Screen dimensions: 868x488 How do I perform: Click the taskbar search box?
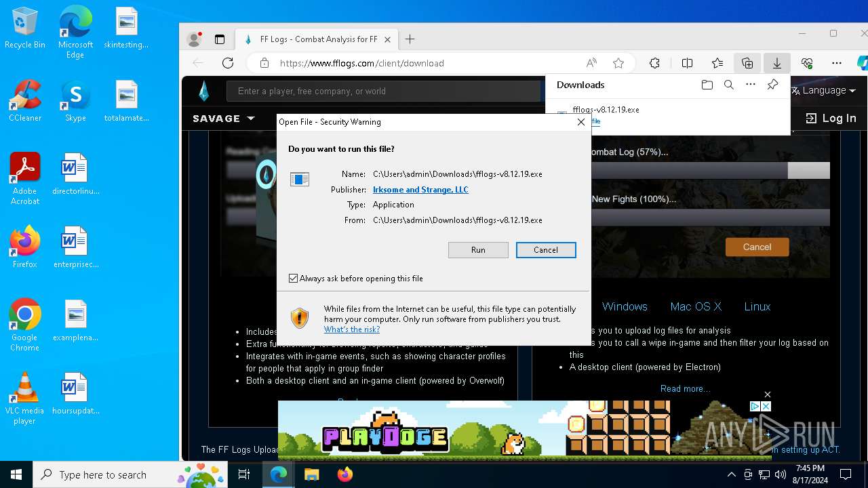pos(130,474)
